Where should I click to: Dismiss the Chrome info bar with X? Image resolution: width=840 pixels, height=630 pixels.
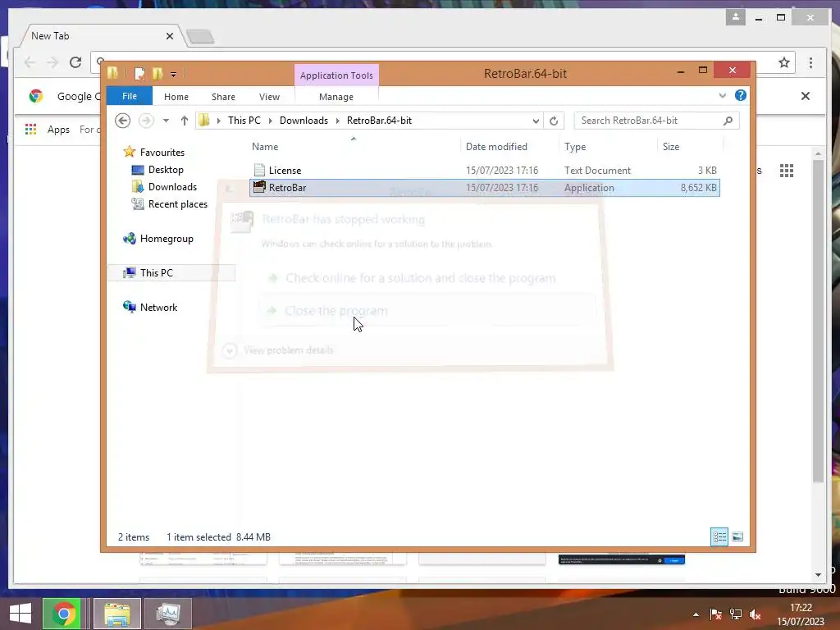pos(806,96)
